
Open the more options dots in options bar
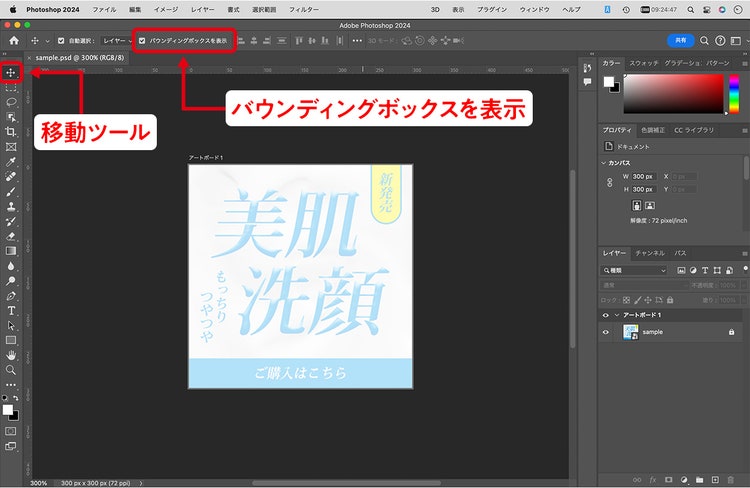pos(357,41)
